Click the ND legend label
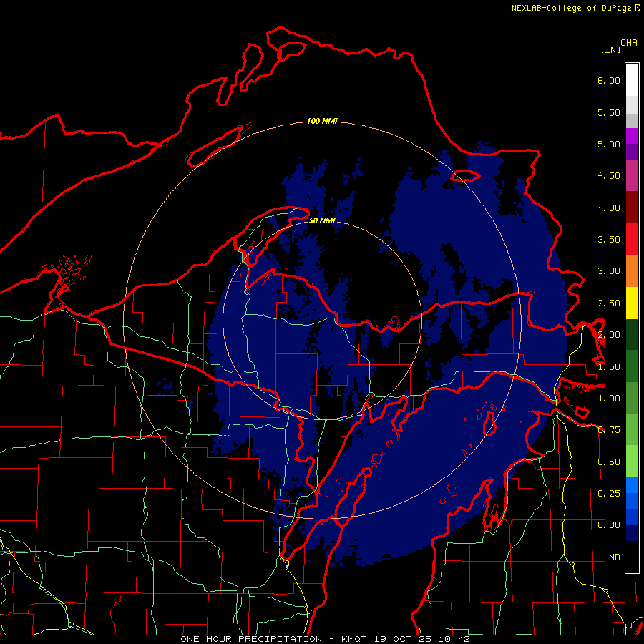Image resolution: width=644 pixels, height=644 pixels. click(615, 557)
